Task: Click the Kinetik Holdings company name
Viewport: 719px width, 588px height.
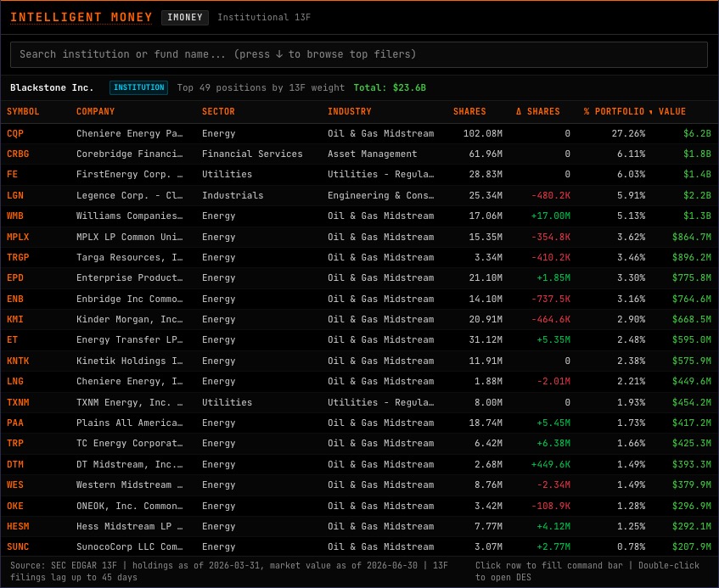Action: (130, 361)
